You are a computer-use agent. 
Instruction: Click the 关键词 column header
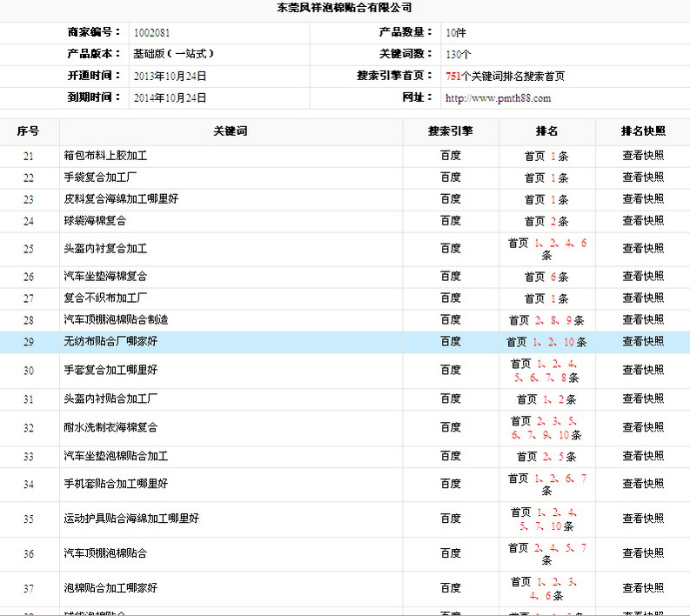click(231, 131)
